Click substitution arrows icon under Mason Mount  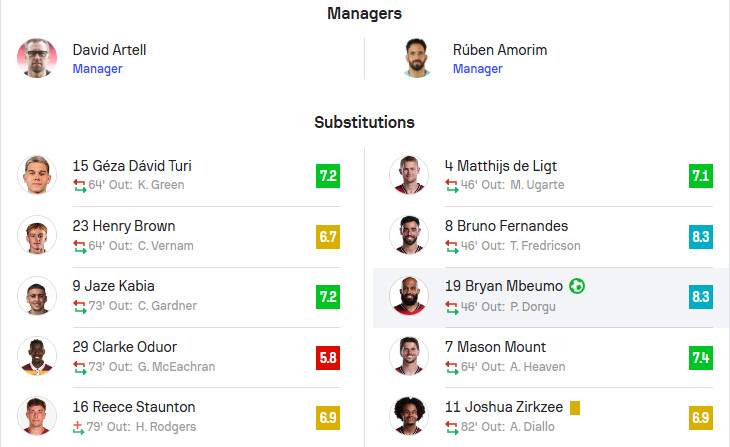[452, 366]
